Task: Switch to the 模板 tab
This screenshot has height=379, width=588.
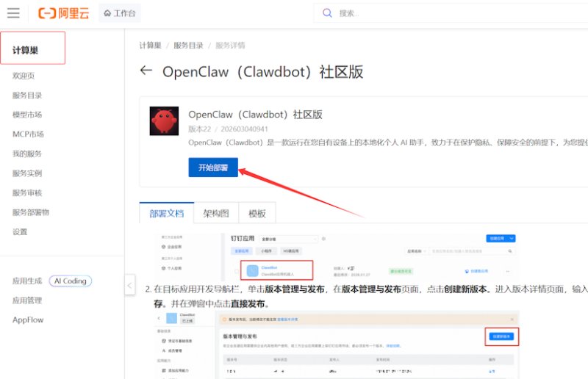Action: (257, 213)
